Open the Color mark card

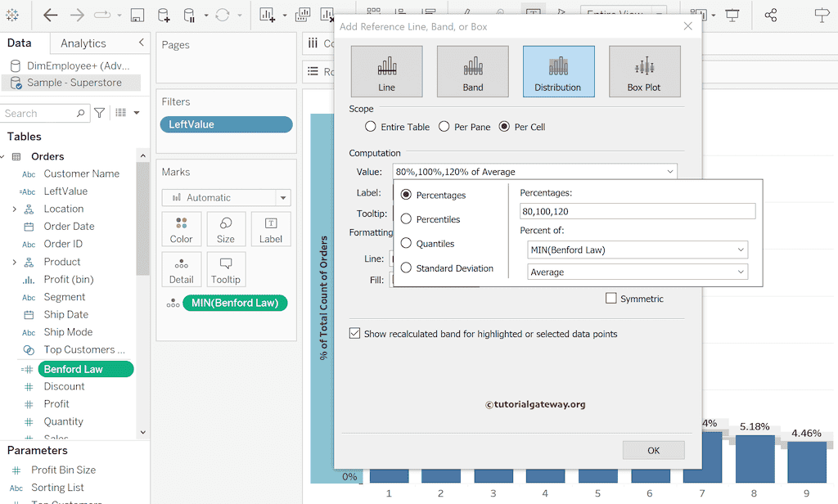point(181,228)
